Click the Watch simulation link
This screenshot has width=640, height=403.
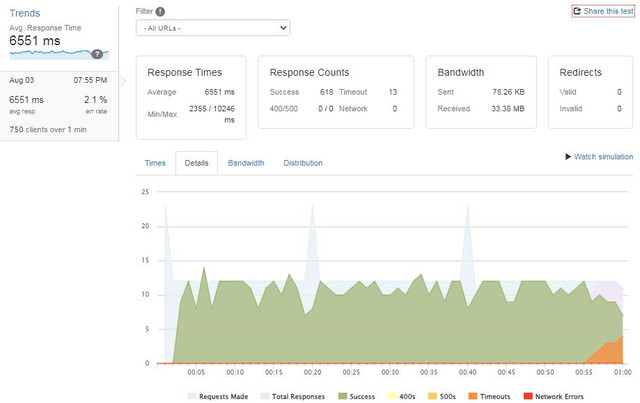[604, 156]
